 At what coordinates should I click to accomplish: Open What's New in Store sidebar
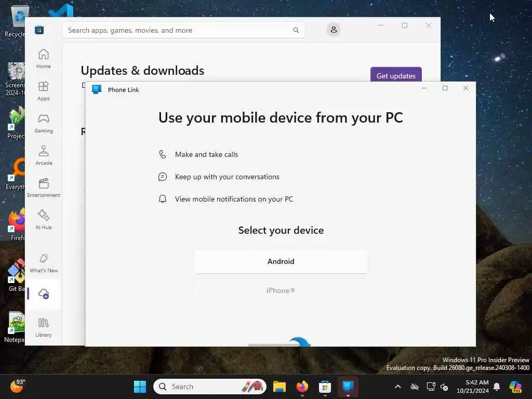pos(44,263)
